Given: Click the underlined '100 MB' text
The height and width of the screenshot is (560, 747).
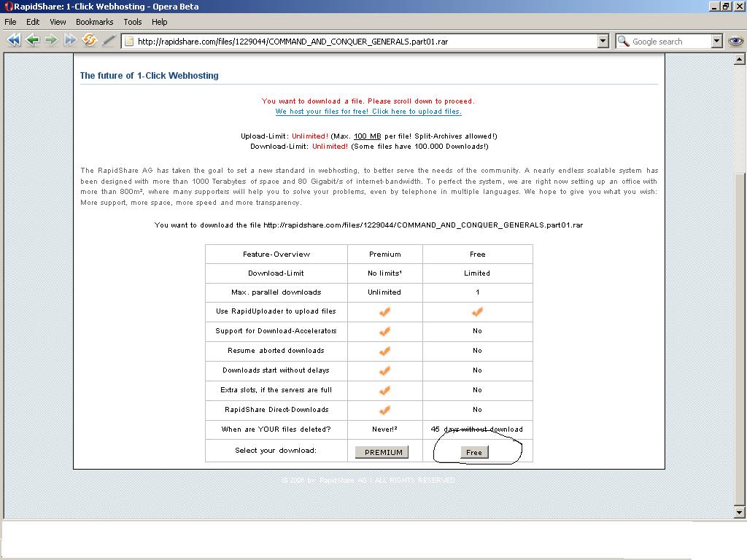Looking at the screenshot, I should (368, 136).
